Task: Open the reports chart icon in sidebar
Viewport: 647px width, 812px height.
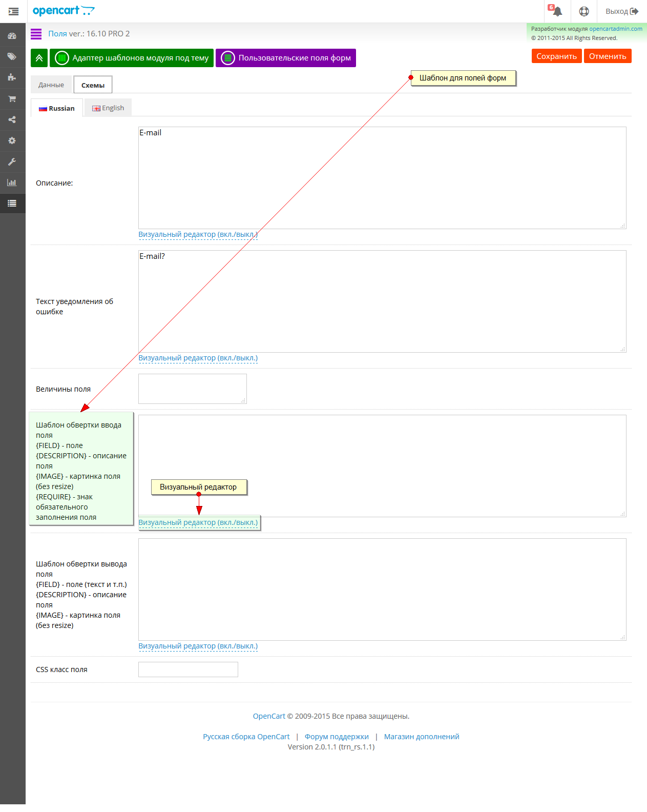Action: point(12,182)
